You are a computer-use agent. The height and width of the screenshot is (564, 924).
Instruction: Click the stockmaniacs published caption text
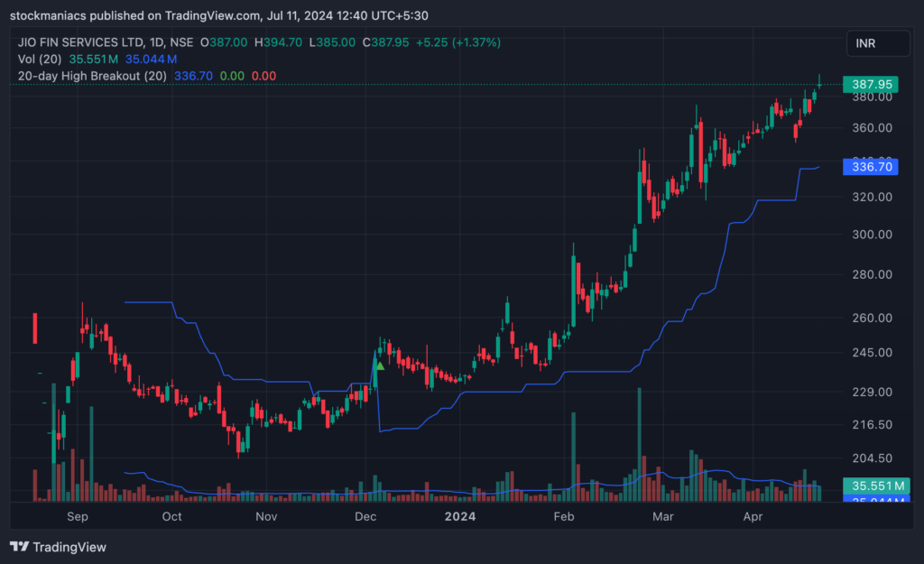[x=218, y=16]
